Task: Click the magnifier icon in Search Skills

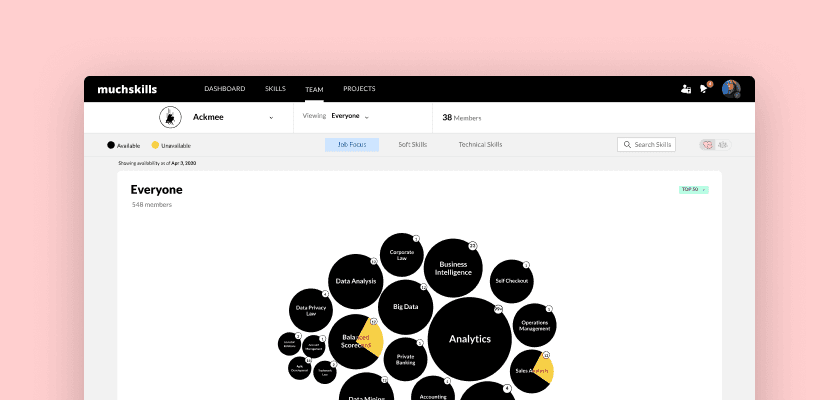Action: [x=627, y=145]
